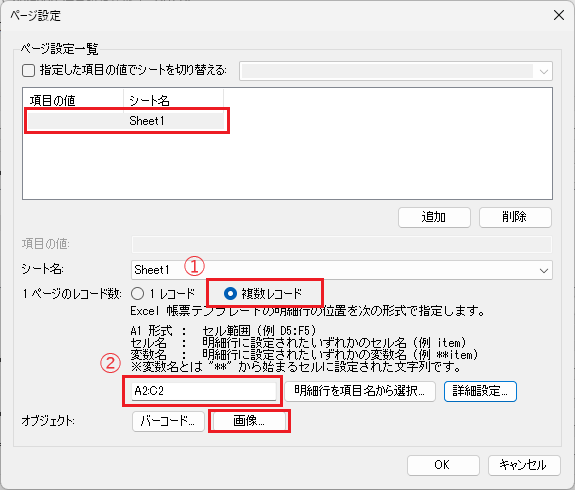This screenshot has width=575, height=490.
Task: Click the 画像 object button
Action: coord(249,421)
